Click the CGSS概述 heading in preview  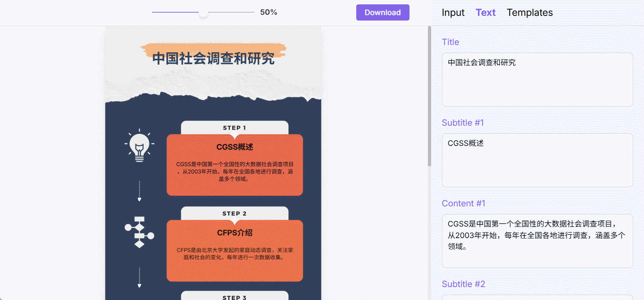tap(235, 147)
